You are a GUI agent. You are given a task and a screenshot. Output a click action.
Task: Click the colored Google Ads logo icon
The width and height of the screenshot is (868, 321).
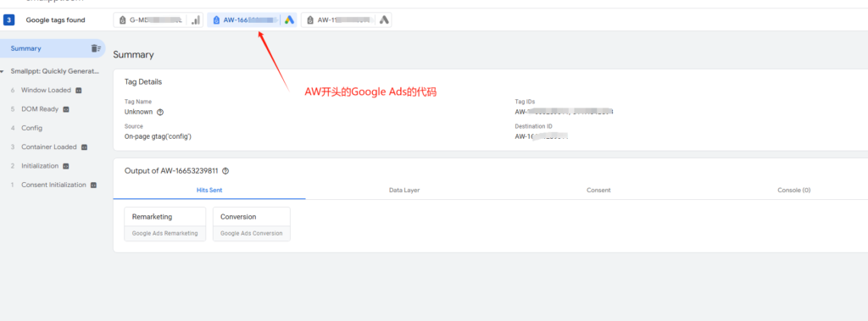click(x=289, y=20)
